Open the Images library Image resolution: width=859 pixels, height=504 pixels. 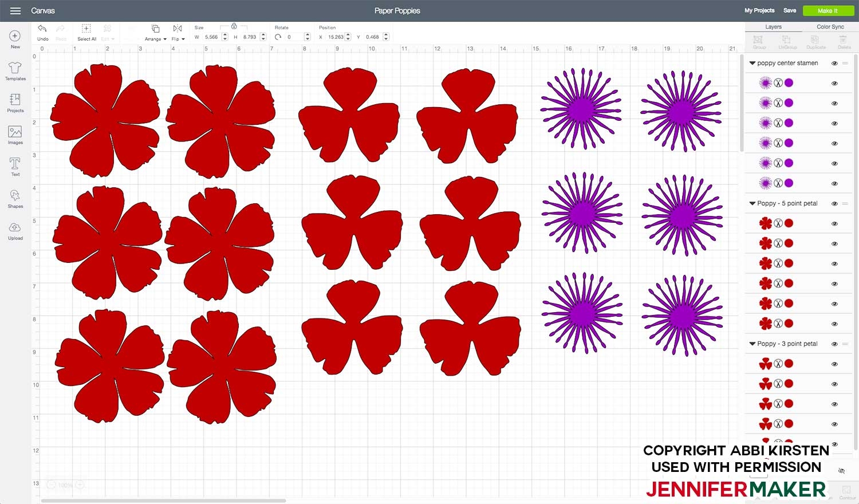pyautogui.click(x=15, y=135)
